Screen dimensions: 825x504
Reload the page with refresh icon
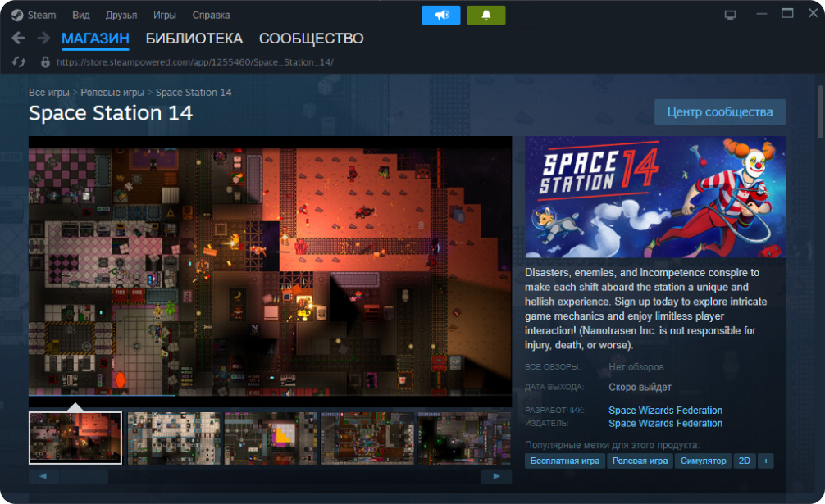[x=19, y=62]
